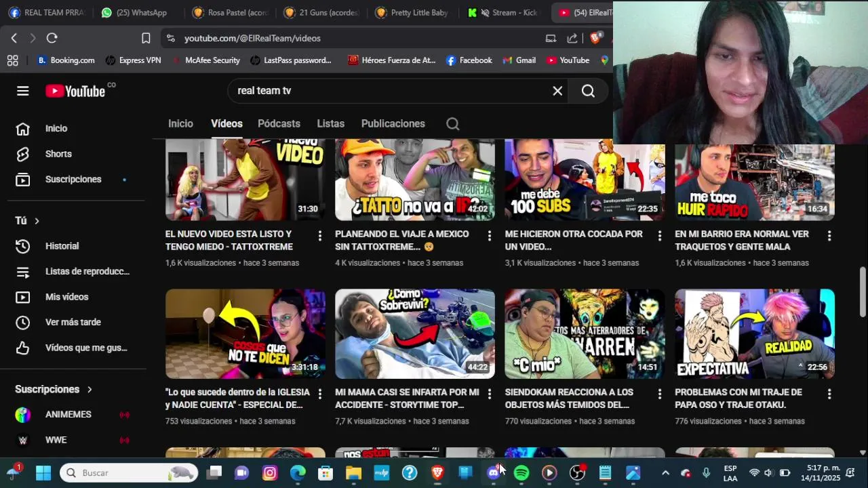Open options for MI MAMA CASI SE INFARTA

(x=489, y=394)
